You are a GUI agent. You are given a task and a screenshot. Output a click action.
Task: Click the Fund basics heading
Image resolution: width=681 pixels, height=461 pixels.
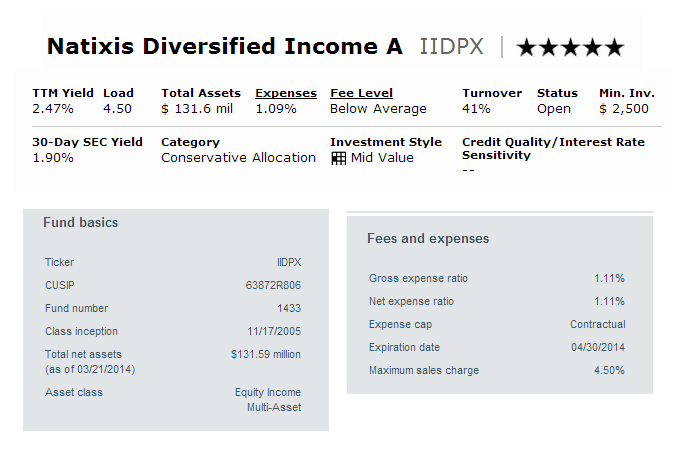[x=80, y=222]
